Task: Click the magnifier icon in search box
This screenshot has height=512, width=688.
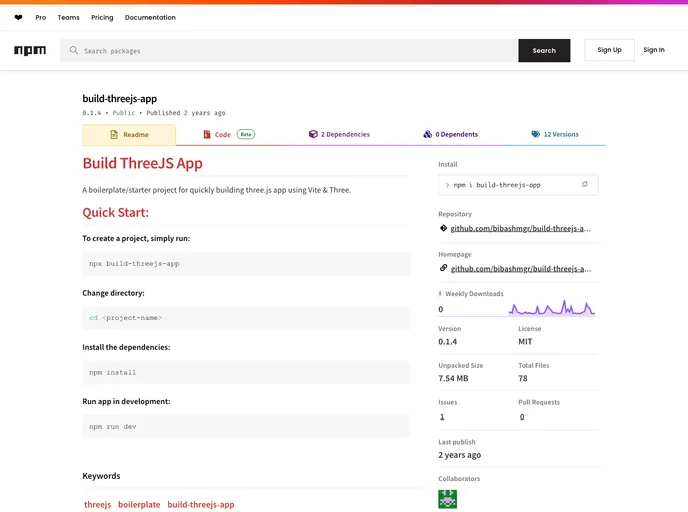Action: 74,50
